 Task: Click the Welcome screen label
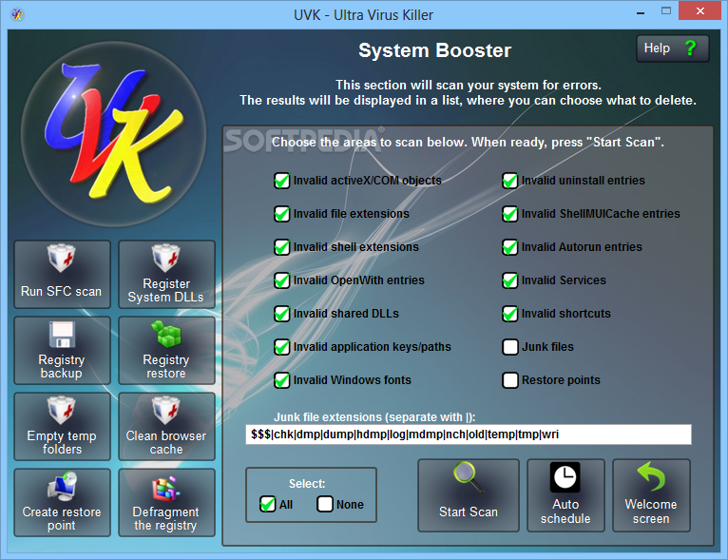click(x=651, y=512)
